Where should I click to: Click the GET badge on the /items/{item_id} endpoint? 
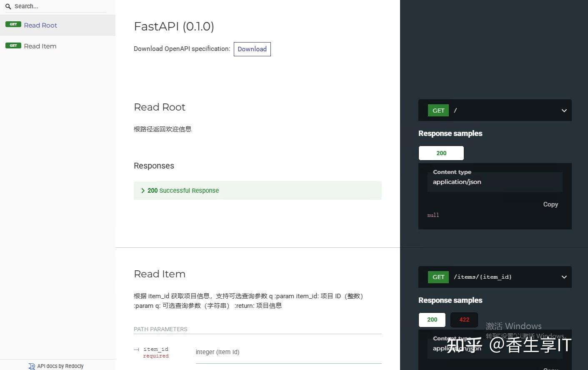(x=438, y=277)
